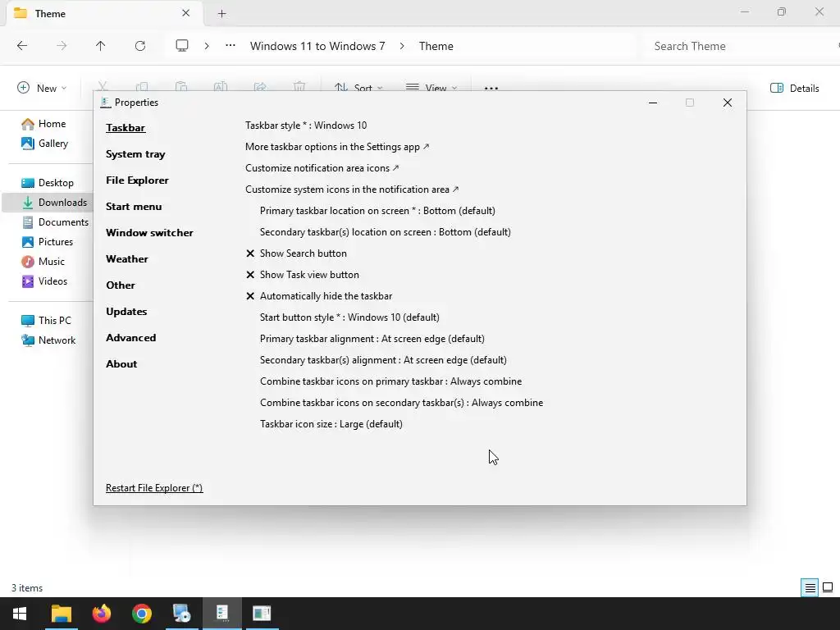Close the Theme tab
Viewport: 840px width, 630px height.
tap(186, 13)
